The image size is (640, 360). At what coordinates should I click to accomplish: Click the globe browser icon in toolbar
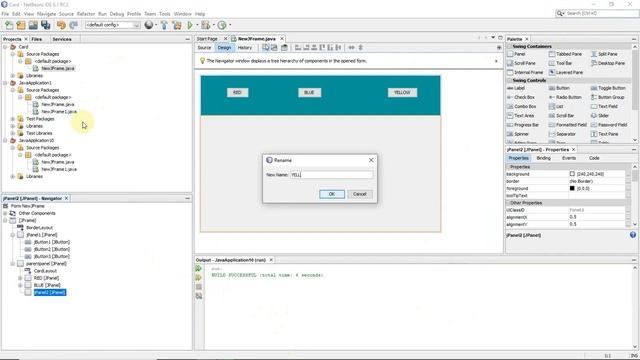(149, 25)
